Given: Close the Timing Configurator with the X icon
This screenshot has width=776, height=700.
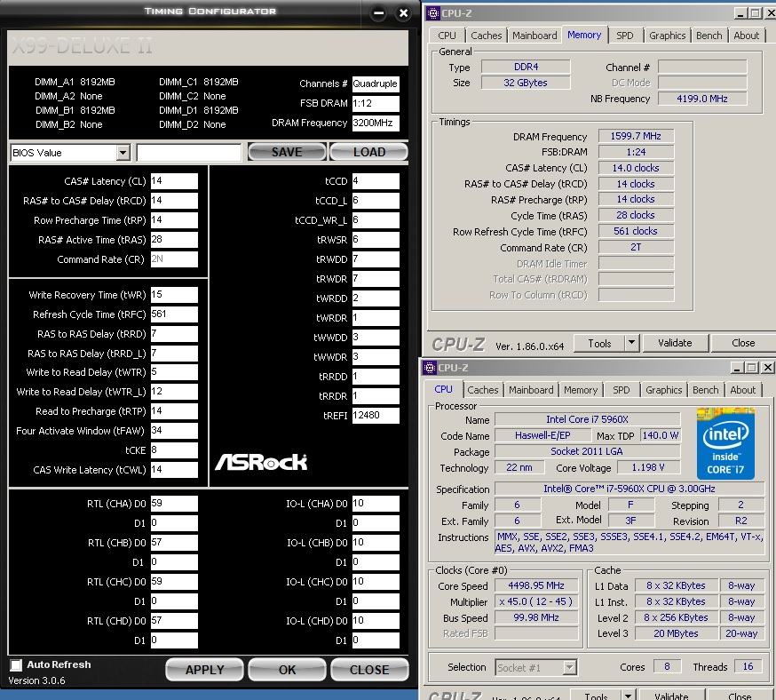Looking at the screenshot, I should [404, 12].
